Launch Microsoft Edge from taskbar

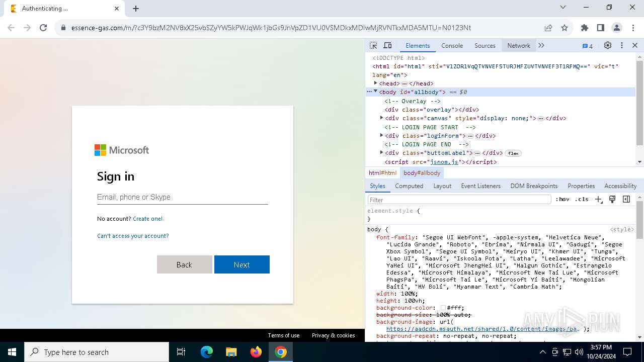[x=207, y=352]
